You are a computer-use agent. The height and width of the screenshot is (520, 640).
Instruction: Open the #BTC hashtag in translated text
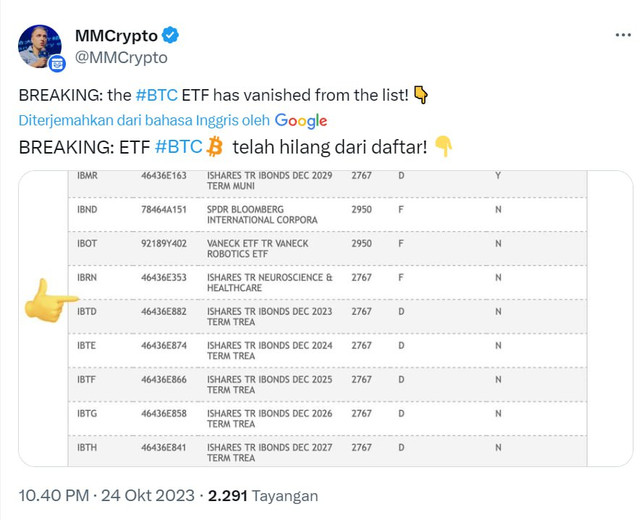pyautogui.click(x=179, y=147)
